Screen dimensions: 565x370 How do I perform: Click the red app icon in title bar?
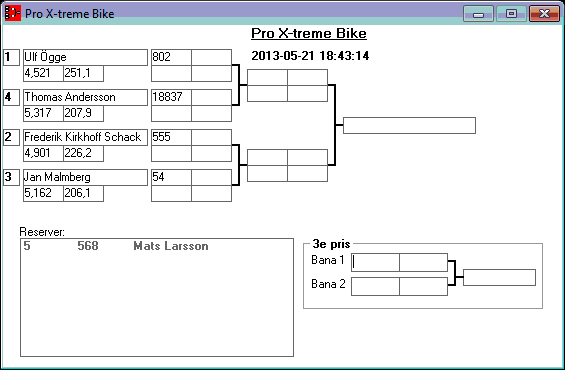[x=13, y=13]
